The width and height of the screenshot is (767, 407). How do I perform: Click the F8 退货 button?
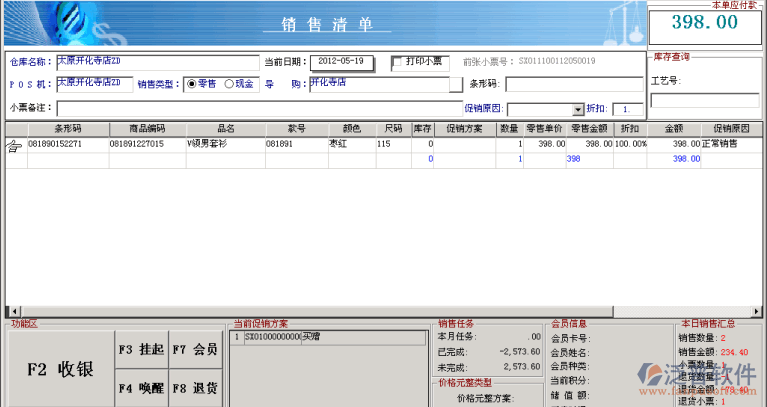[x=195, y=388]
